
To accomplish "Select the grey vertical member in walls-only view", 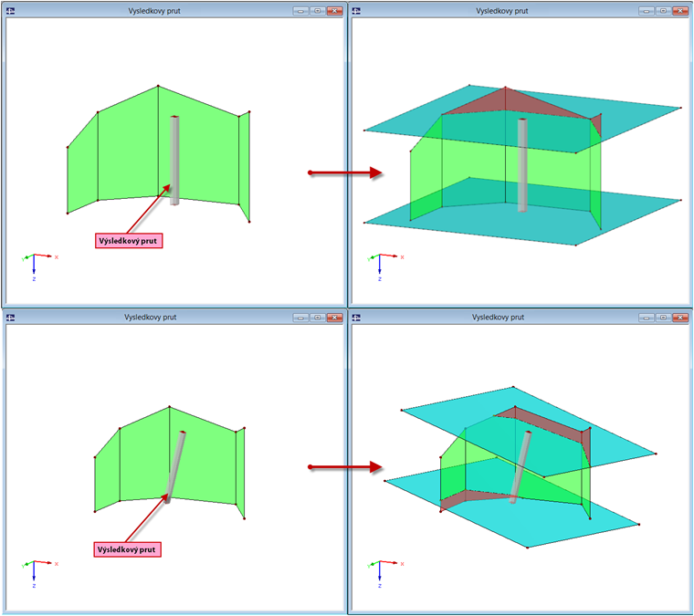I will tap(174, 161).
